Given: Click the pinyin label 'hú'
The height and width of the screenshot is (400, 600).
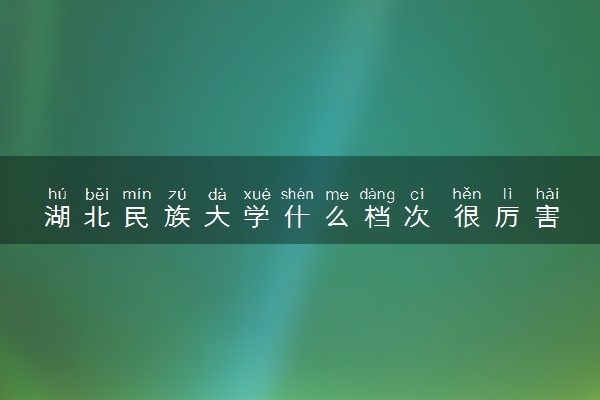Looking at the screenshot, I should click(x=57, y=194).
